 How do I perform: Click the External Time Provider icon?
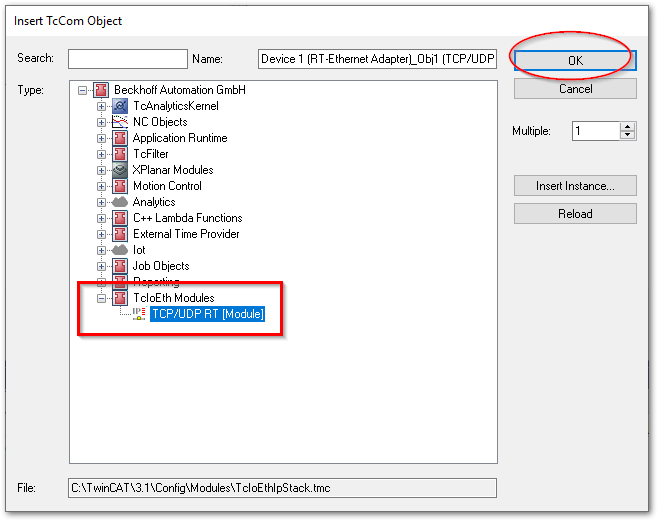click(x=120, y=234)
